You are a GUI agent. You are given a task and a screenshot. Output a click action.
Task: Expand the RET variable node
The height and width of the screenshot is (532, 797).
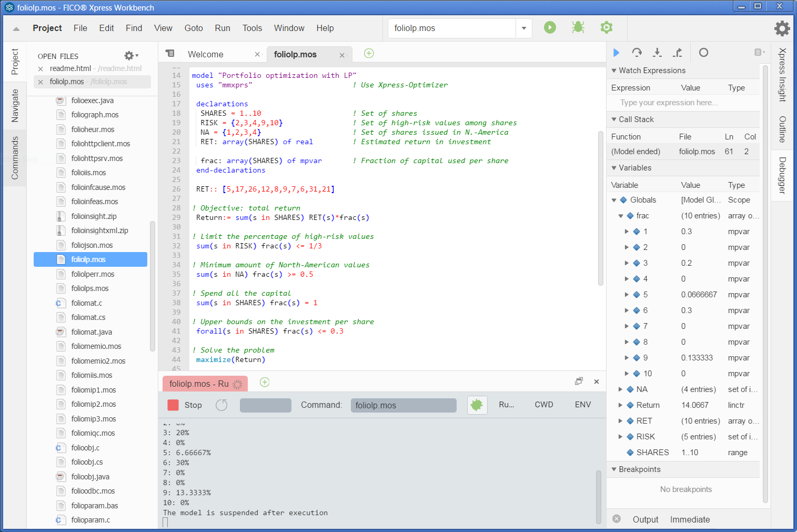[x=621, y=421]
